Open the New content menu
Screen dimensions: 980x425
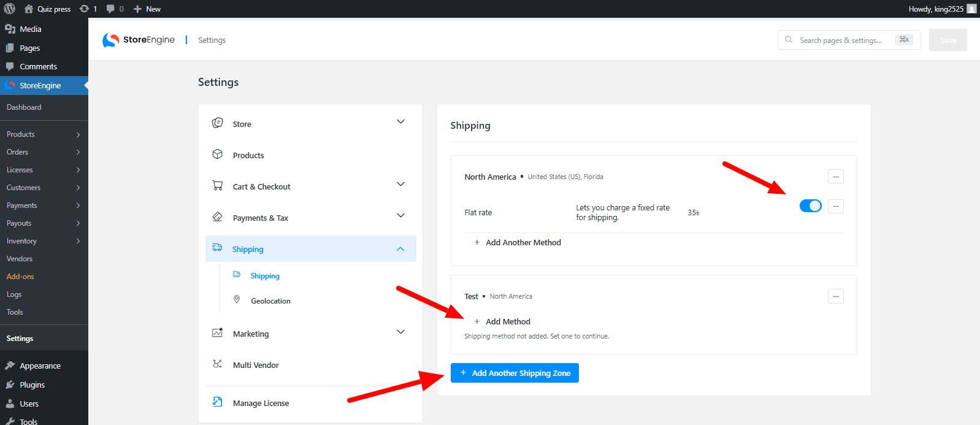(x=147, y=9)
